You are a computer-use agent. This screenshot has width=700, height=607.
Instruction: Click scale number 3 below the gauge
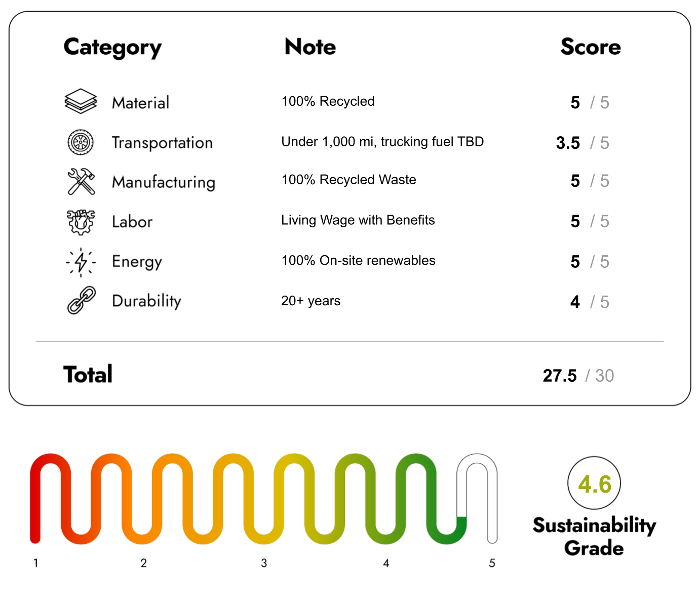click(x=264, y=563)
